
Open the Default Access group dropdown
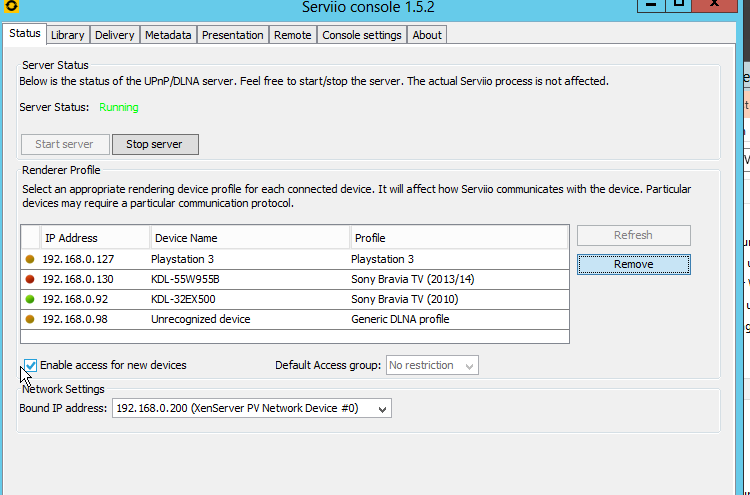pos(432,365)
